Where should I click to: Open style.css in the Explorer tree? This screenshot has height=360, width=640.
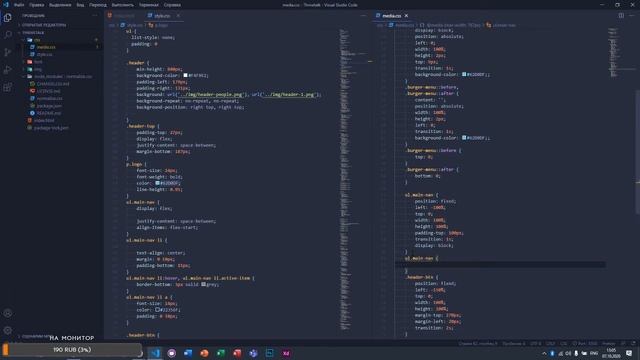pos(44,54)
